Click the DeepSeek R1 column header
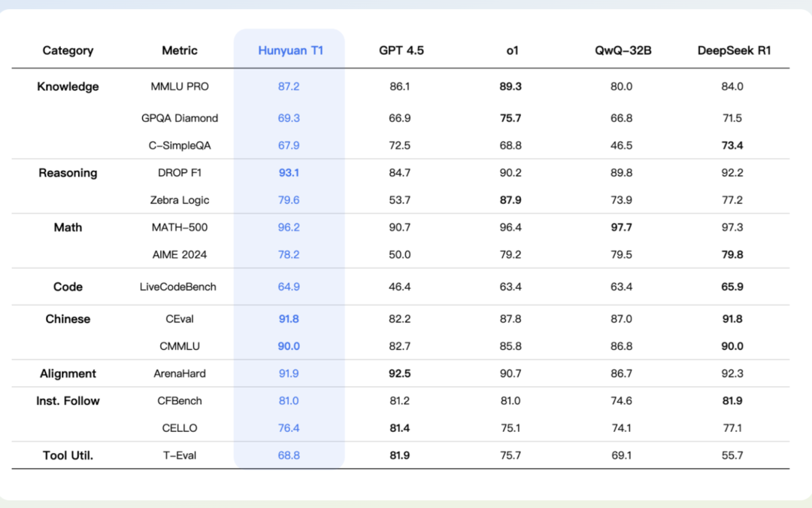Image resolution: width=812 pixels, height=508 pixels. pos(732,50)
